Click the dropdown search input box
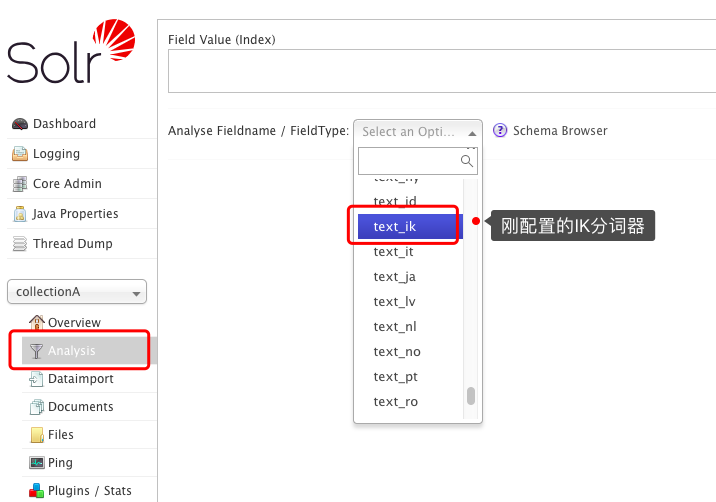 point(418,161)
